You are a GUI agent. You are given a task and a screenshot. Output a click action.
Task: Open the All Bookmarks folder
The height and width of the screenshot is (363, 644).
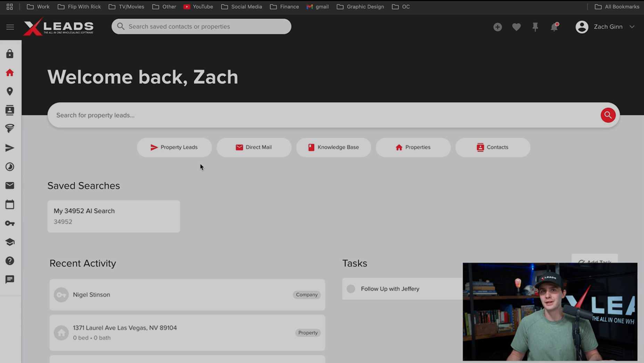(x=617, y=7)
